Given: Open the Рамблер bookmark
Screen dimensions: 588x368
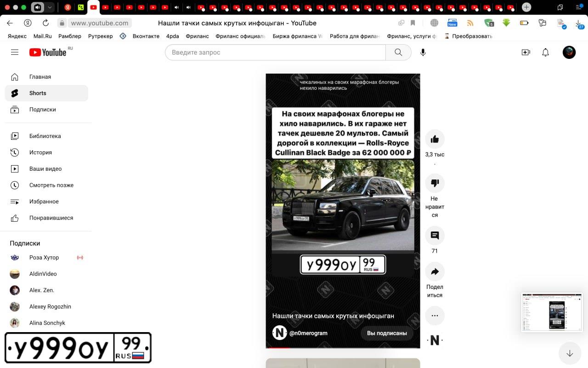Looking at the screenshot, I should click(x=70, y=36).
